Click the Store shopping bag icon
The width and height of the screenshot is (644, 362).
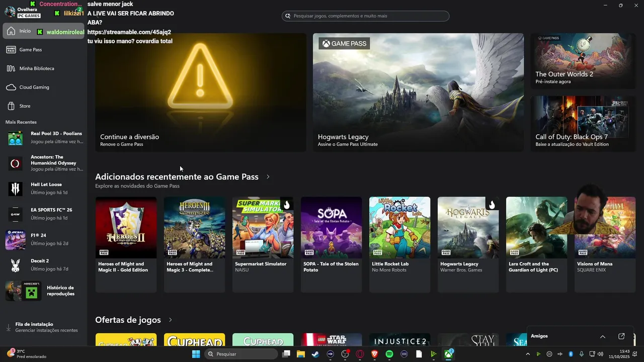click(x=11, y=106)
